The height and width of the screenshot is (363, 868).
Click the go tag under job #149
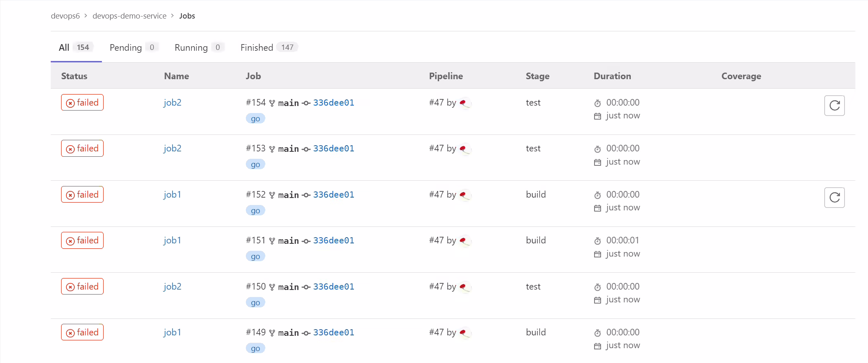255,349
